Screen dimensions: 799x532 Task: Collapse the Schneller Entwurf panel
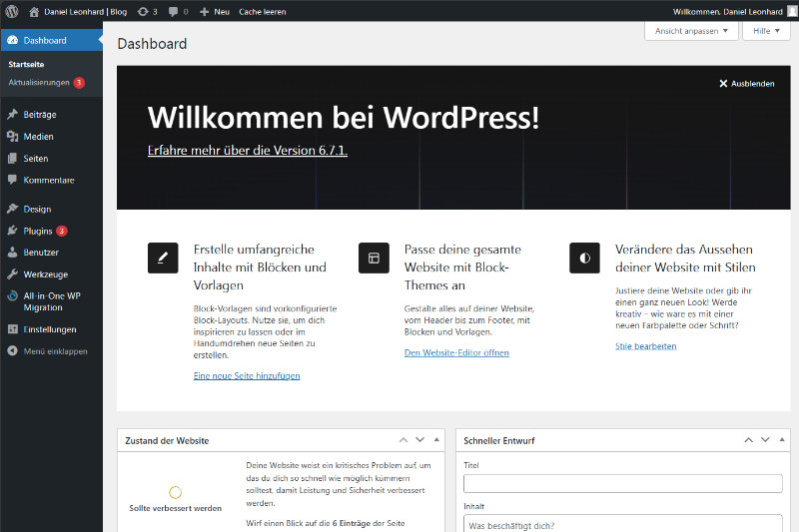click(782, 440)
